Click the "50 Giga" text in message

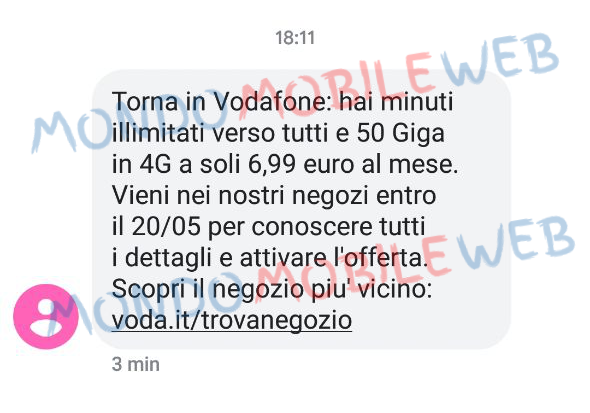coord(401,134)
